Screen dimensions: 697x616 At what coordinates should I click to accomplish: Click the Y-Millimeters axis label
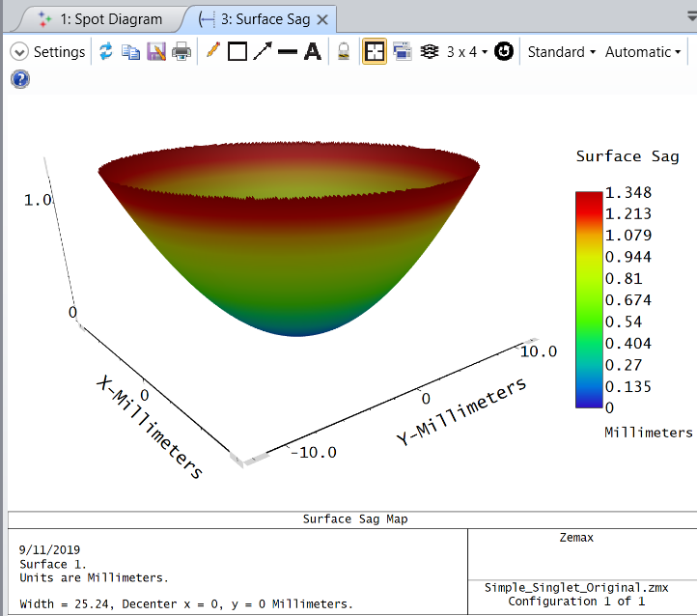pos(461,411)
